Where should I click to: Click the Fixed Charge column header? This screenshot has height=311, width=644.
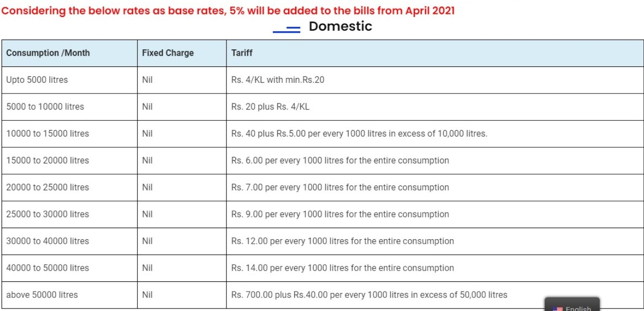pos(168,53)
